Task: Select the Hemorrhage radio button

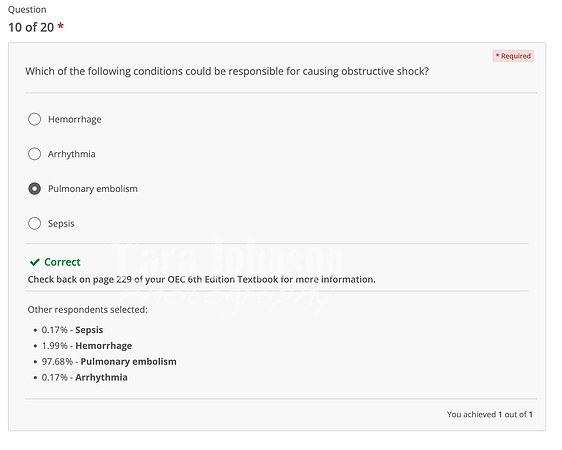Action: [34, 119]
